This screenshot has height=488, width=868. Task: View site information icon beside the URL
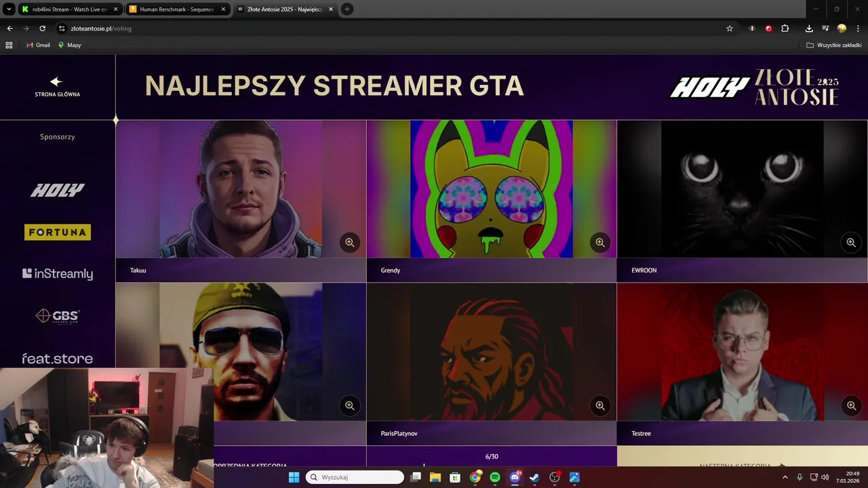(62, 28)
